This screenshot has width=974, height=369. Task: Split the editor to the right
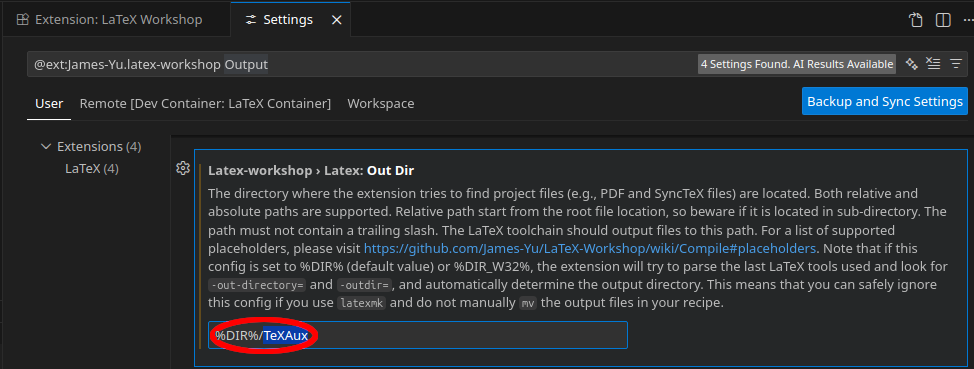(x=943, y=20)
